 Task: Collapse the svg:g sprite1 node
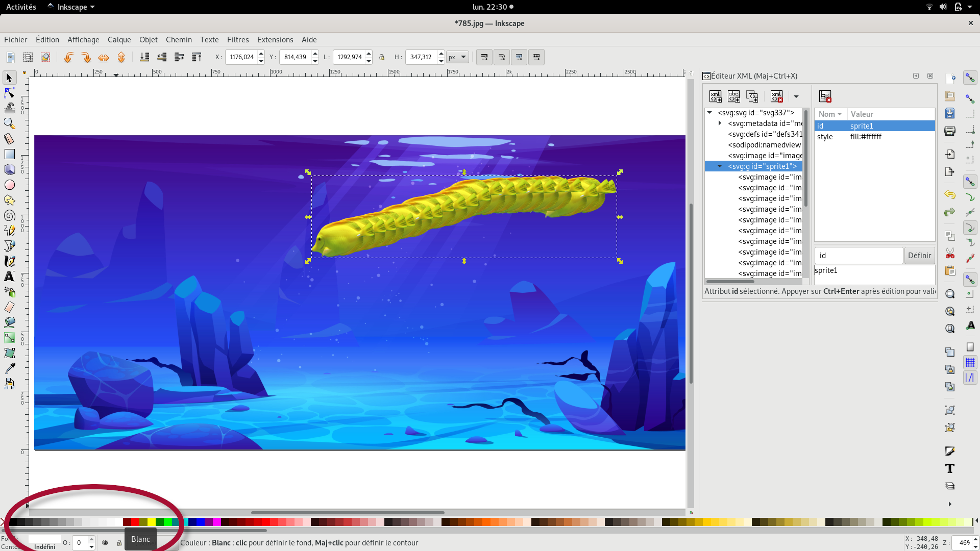720,166
